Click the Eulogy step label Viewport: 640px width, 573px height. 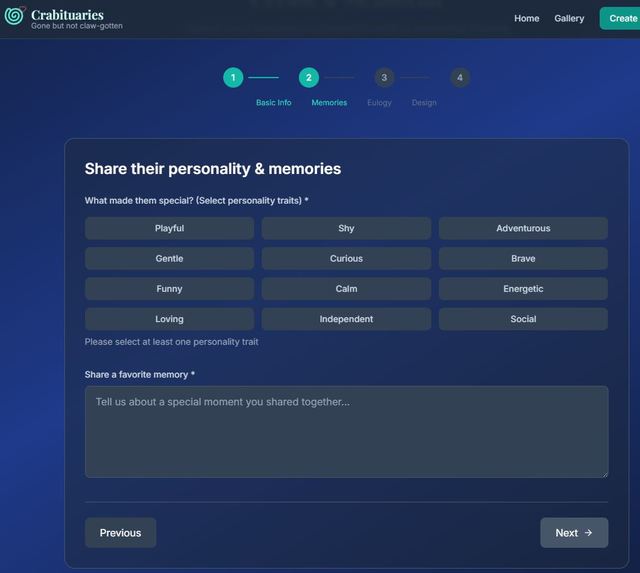[379, 102]
